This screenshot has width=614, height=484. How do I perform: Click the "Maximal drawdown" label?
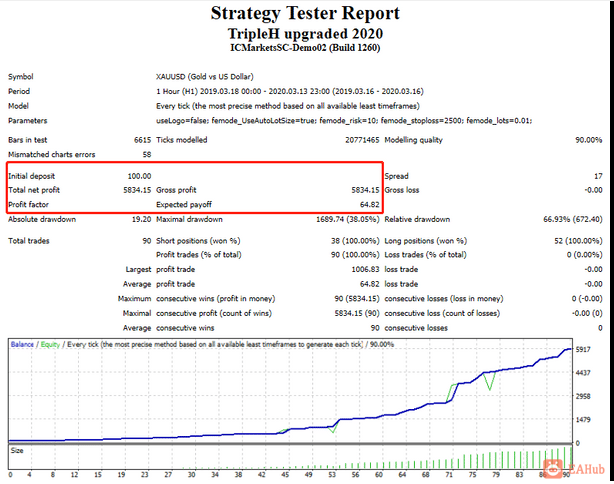[x=189, y=219]
